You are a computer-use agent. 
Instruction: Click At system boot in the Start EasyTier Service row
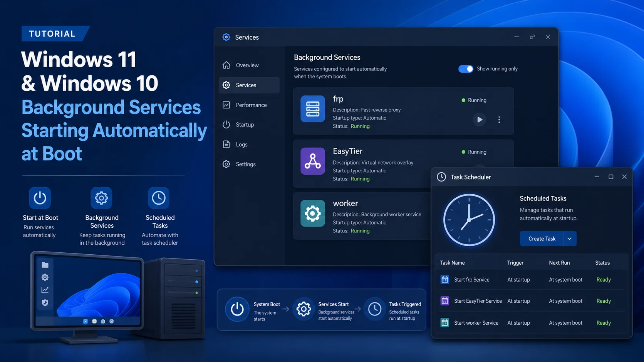click(565, 301)
